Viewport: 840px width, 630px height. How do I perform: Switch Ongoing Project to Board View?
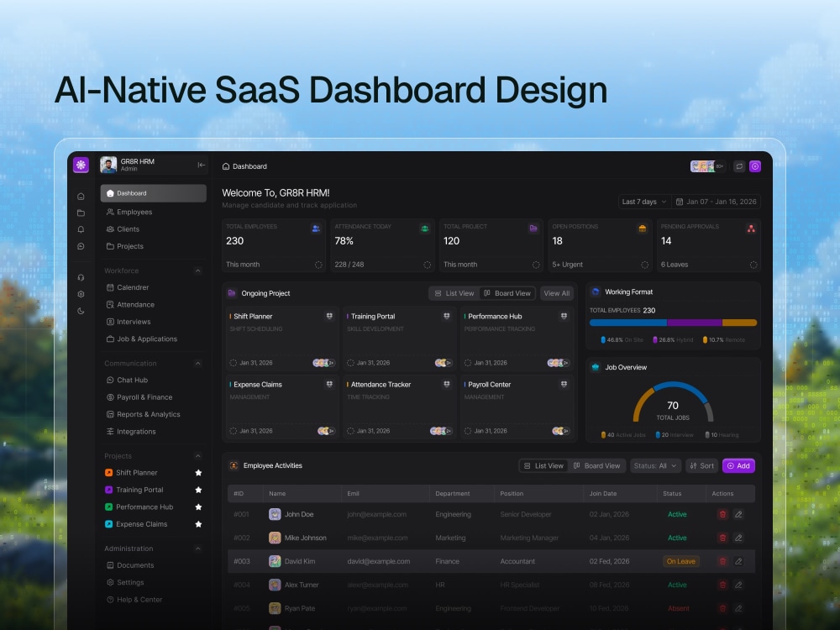pos(507,293)
